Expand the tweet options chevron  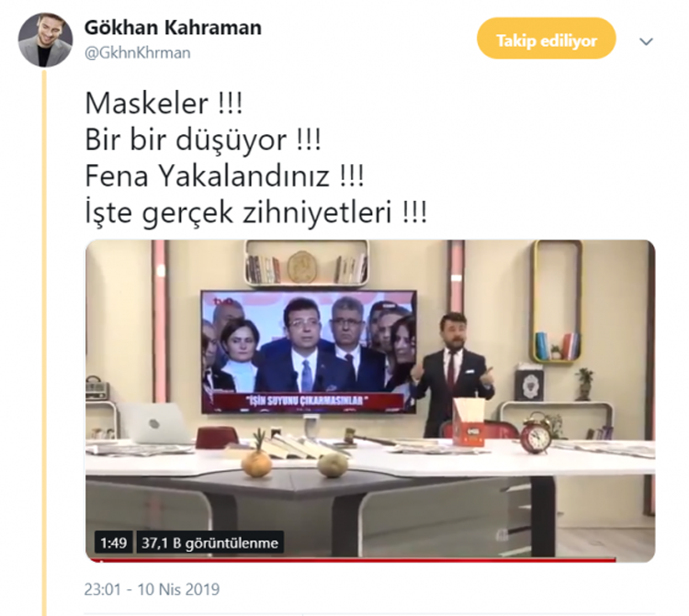[646, 41]
